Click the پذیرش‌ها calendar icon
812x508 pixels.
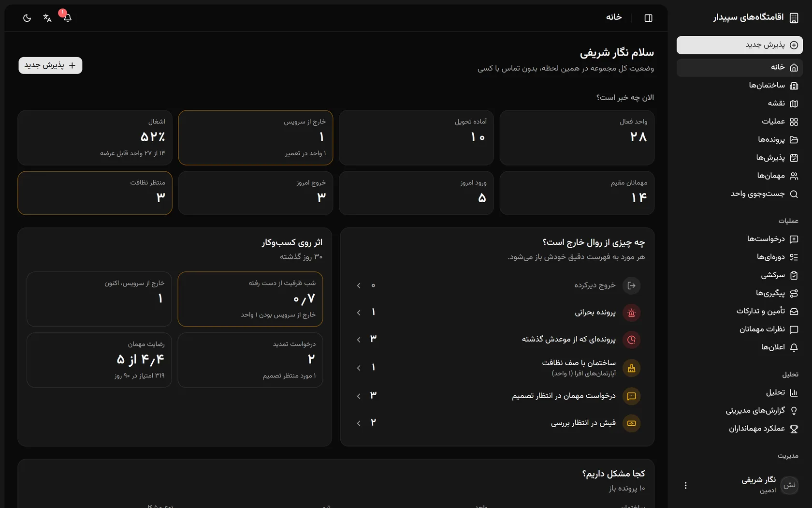[794, 158]
